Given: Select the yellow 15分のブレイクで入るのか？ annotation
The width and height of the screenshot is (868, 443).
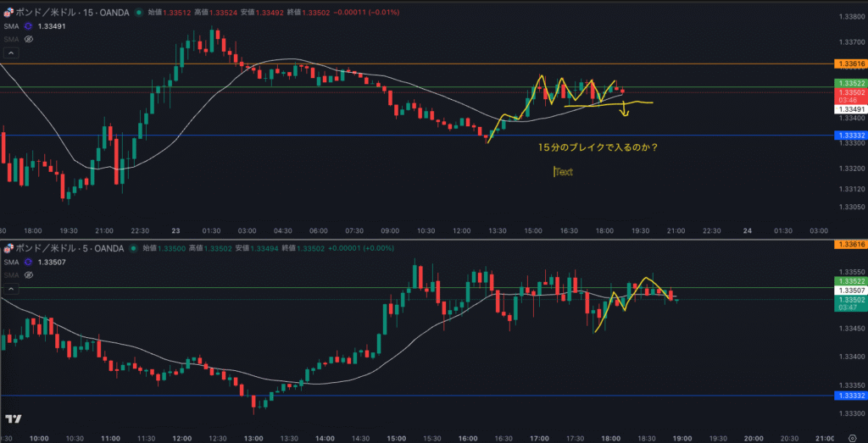Looking at the screenshot, I should coord(598,147).
